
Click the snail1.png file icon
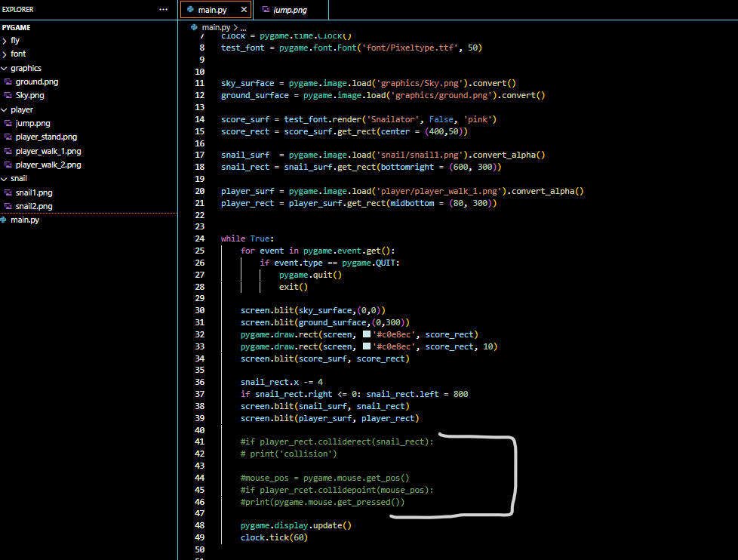[8, 192]
